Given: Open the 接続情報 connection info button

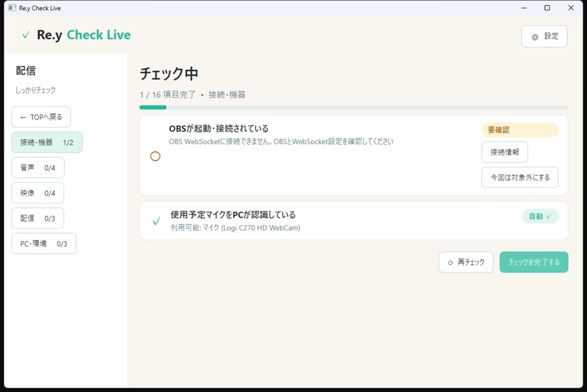Looking at the screenshot, I should tap(504, 152).
